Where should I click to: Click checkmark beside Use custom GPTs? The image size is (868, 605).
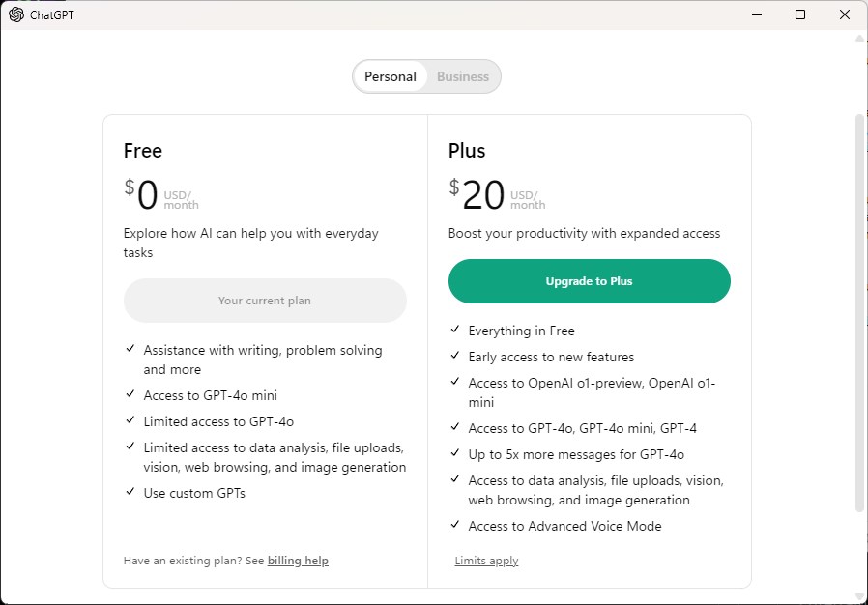pyautogui.click(x=130, y=492)
